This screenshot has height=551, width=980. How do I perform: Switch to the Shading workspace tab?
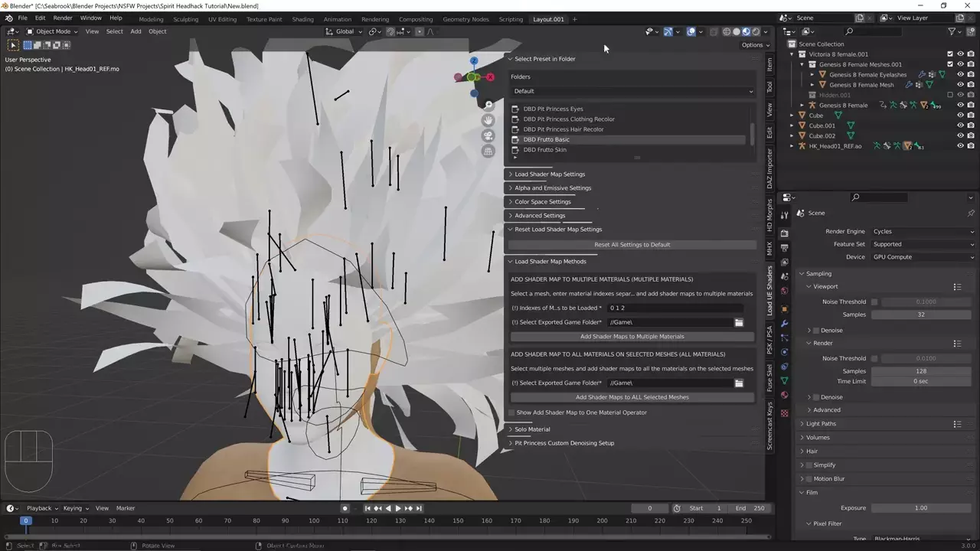[x=302, y=19]
